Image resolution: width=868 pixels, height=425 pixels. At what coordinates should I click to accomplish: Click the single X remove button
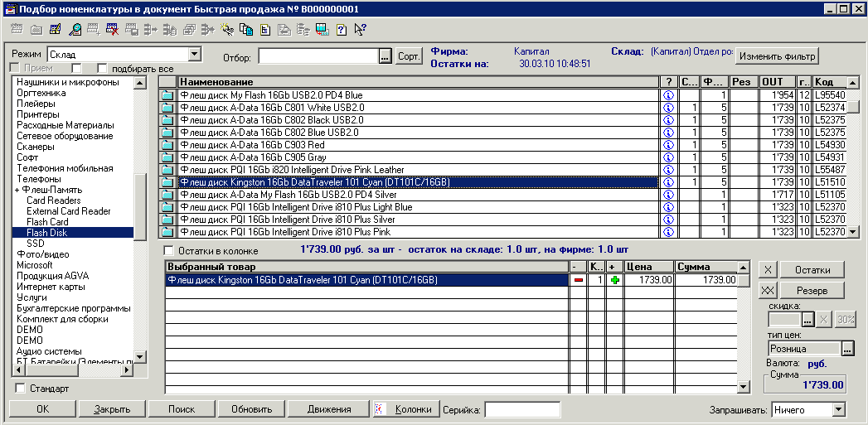click(x=767, y=270)
